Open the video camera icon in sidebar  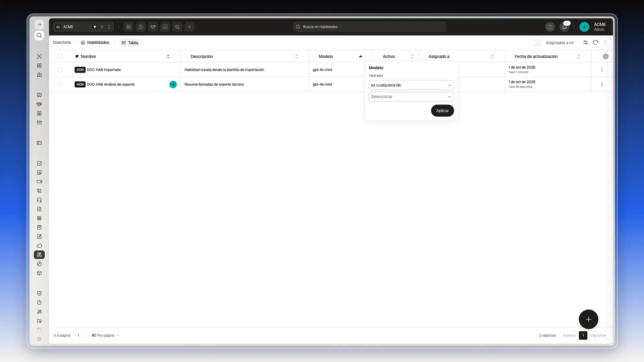(39, 182)
